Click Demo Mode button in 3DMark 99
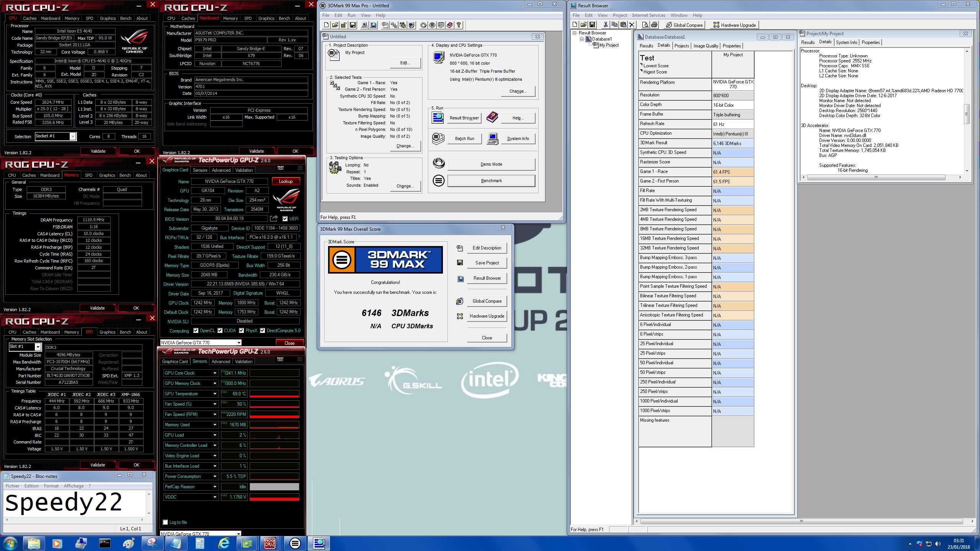The height and width of the screenshot is (551, 980). tap(491, 164)
